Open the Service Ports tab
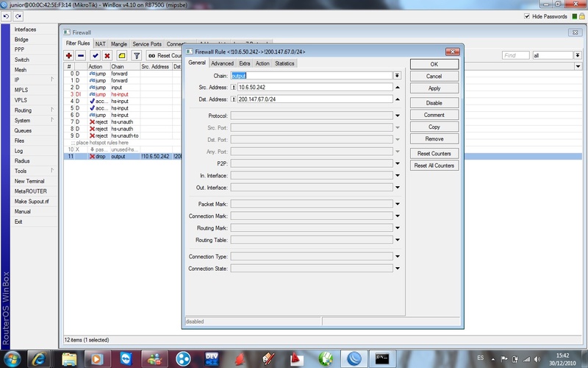This screenshot has width=588, height=368. click(147, 44)
